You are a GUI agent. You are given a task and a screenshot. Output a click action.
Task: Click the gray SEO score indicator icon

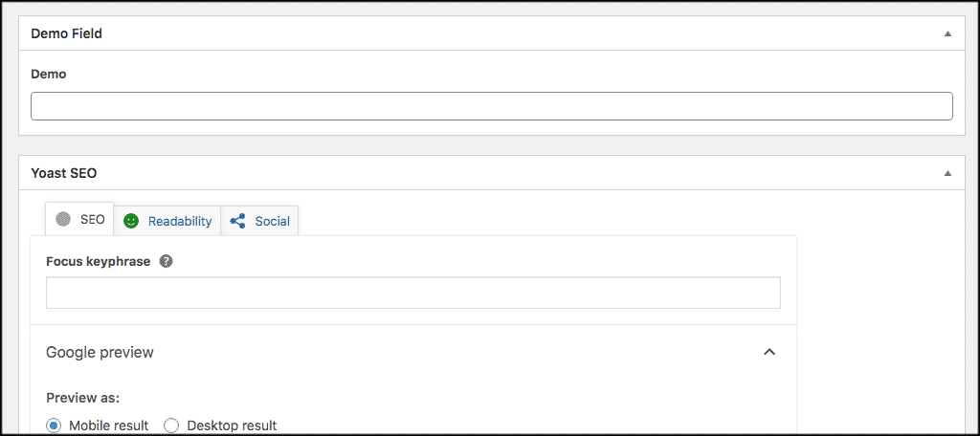pyautogui.click(x=62, y=219)
